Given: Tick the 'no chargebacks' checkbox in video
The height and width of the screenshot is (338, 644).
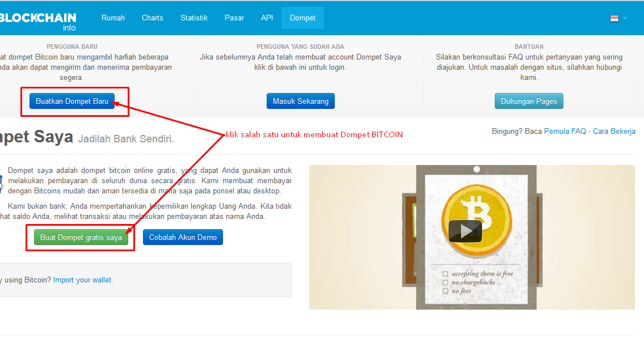Looking at the screenshot, I should click(x=445, y=282).
